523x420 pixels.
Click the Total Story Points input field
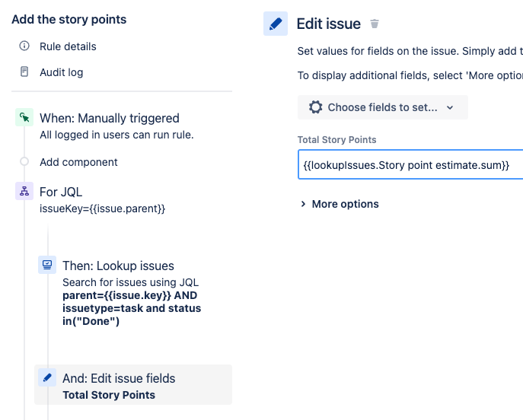[410, 165]
